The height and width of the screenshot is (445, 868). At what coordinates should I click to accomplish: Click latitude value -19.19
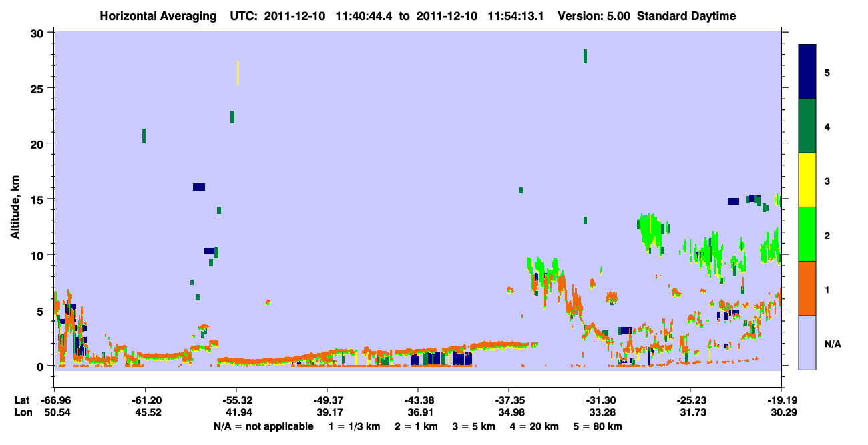781,400
